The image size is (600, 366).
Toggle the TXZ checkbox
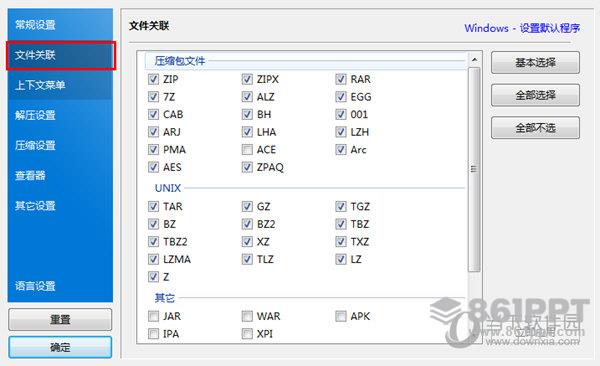tap(341, 242)
